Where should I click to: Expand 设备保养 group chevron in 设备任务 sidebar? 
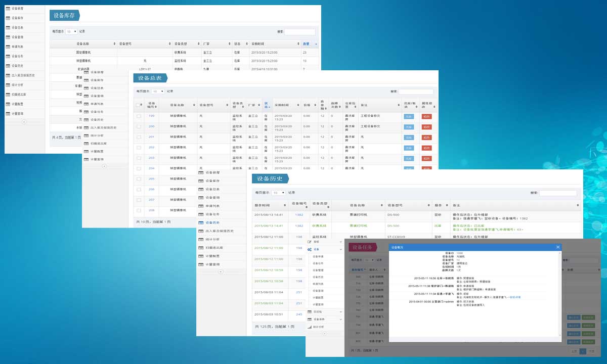340,320
